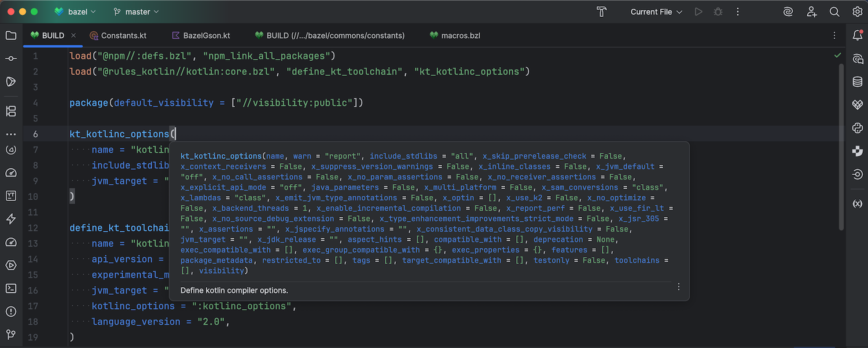Open the Terminal tool window
Image resolution: width=868 pixels, height=348 pixels.
[x=11, y=288]
